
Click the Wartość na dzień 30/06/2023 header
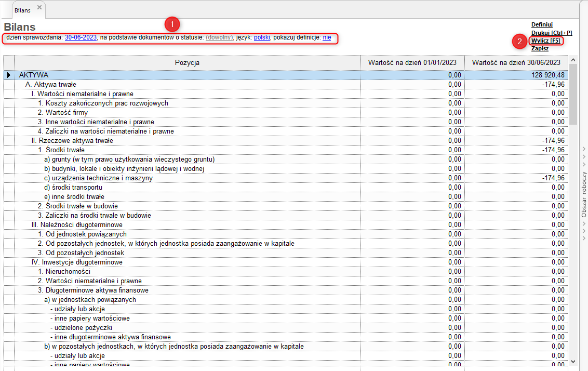pos(516,63)
